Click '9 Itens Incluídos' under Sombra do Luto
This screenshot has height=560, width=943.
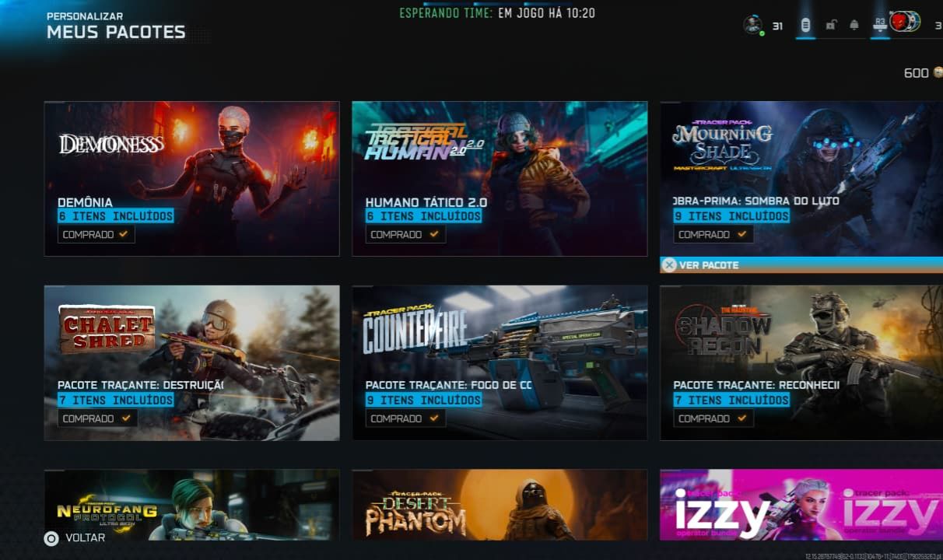731,216
